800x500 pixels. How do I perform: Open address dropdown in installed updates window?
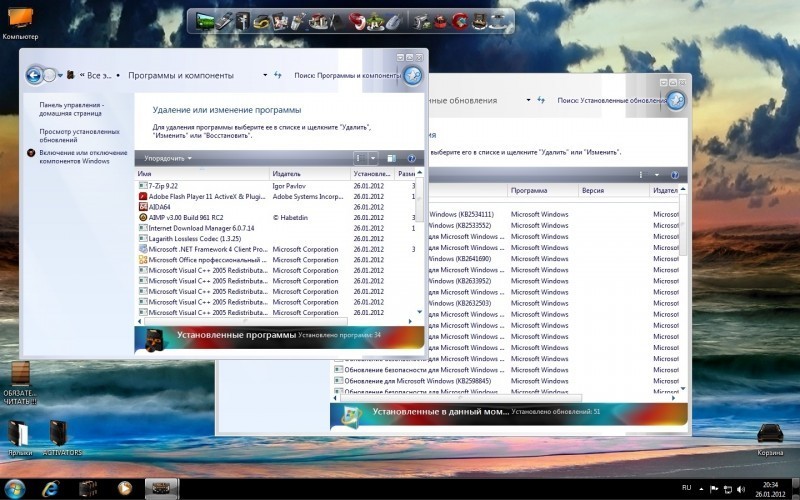point(528,100)
